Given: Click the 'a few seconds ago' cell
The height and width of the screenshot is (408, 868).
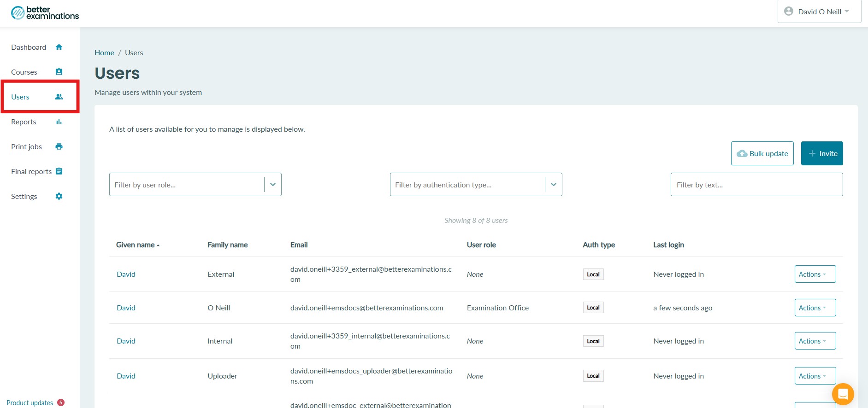Looking at the screenshot, I should 682,308.
